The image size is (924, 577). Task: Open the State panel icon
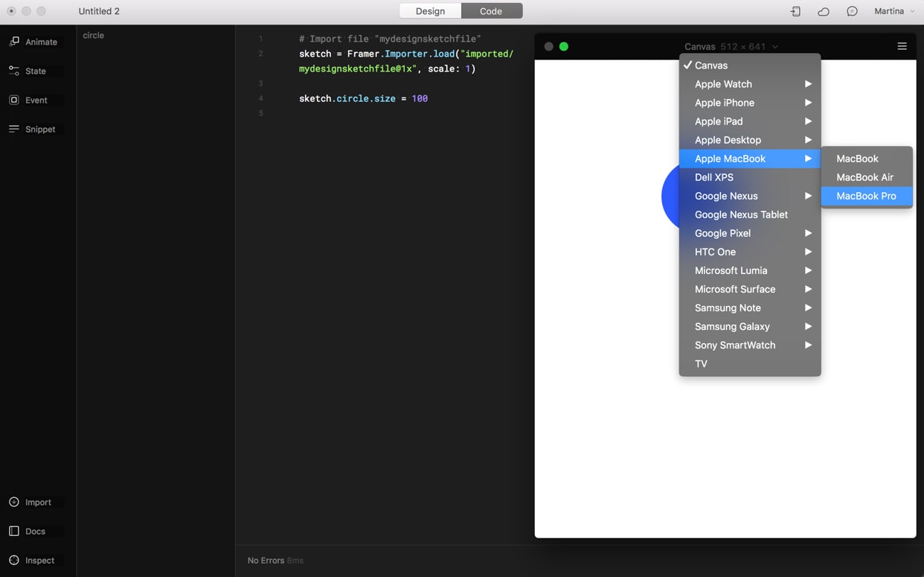coord(14,71)
